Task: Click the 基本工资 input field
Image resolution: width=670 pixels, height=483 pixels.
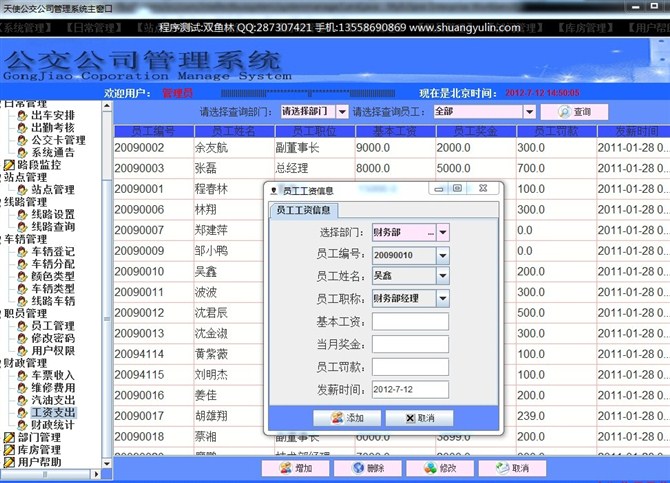Action: [x=410, y=321]
